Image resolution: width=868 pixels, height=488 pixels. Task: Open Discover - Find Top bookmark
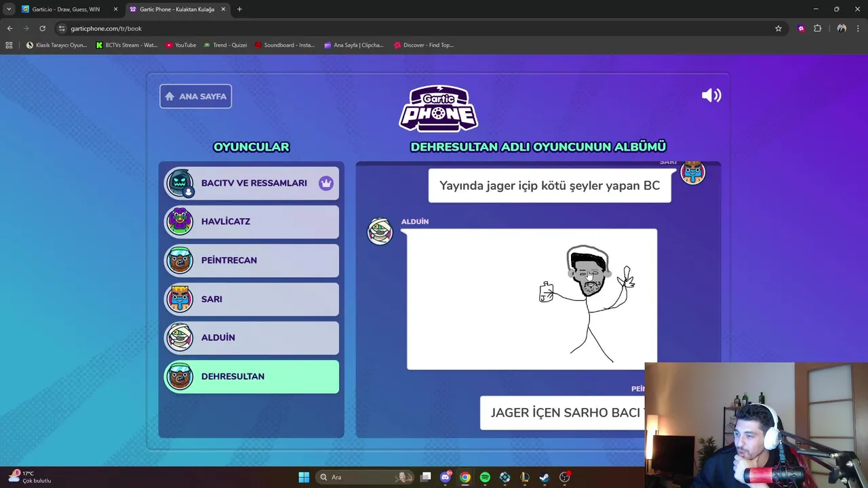(x=424, y=45)
